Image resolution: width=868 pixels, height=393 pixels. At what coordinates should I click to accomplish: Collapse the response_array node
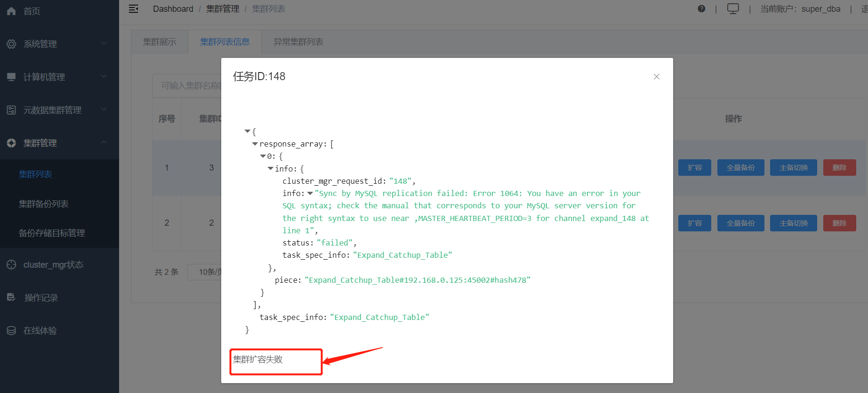(255, 144)
